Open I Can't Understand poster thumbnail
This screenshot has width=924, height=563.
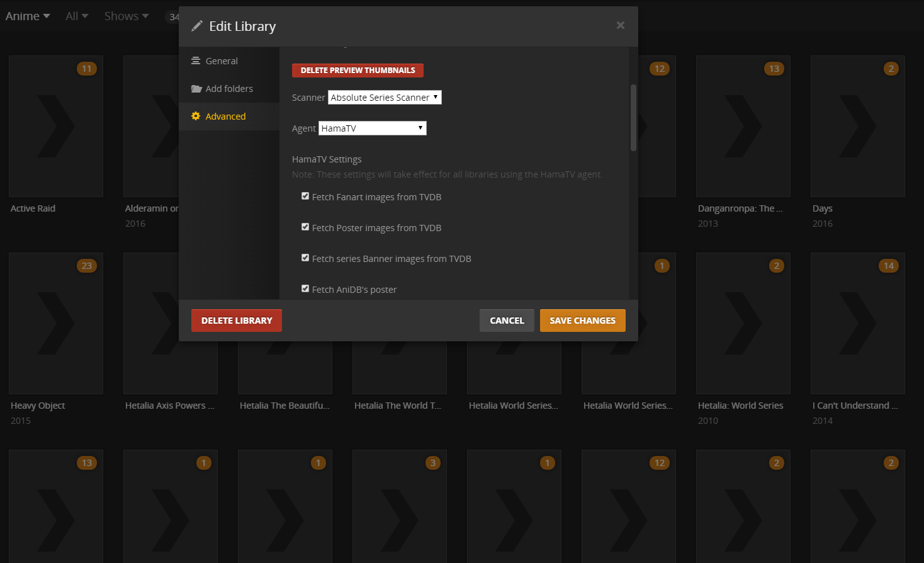pyautogui.click(x=858, y=323)
